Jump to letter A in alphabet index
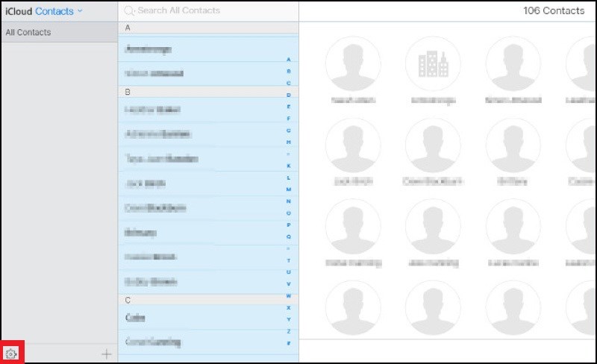 coord(289,60)
